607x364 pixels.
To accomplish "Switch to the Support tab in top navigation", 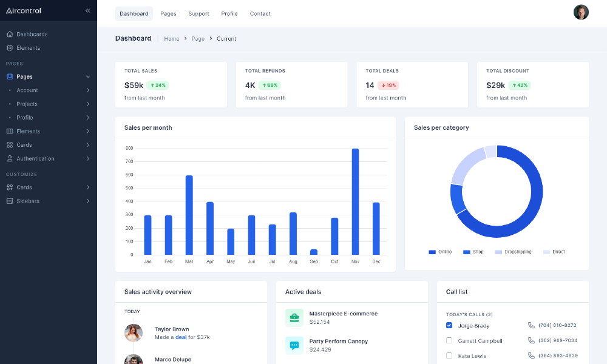I will (198, 13).
